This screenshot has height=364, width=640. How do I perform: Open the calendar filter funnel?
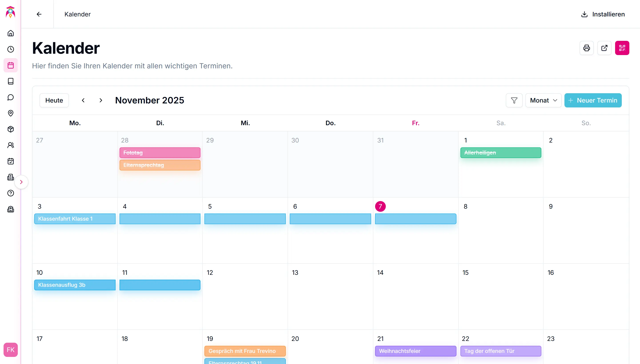pyautogui.click(x=514, y=101)
